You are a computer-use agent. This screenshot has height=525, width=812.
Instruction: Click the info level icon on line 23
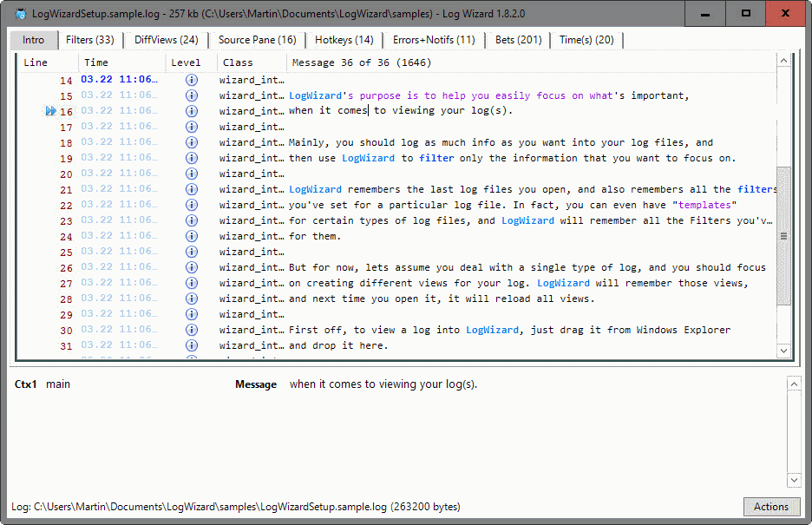[x=192, y=220]
